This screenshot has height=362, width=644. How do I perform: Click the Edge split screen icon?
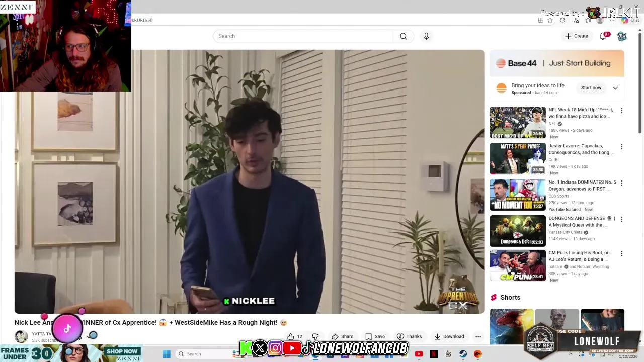[x=540, y=20]
